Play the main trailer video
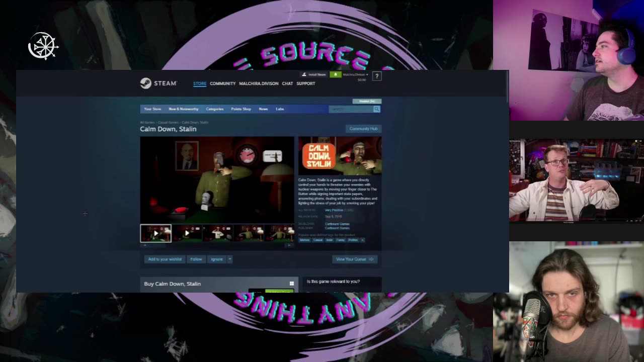644x362 pixels. tap(217, 179)
